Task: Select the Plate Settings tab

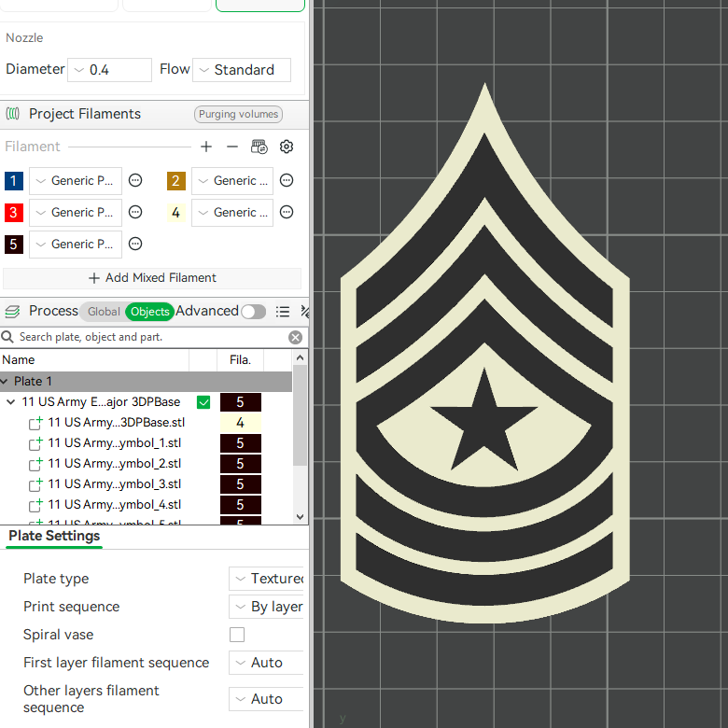Action: tap(54, 536)
